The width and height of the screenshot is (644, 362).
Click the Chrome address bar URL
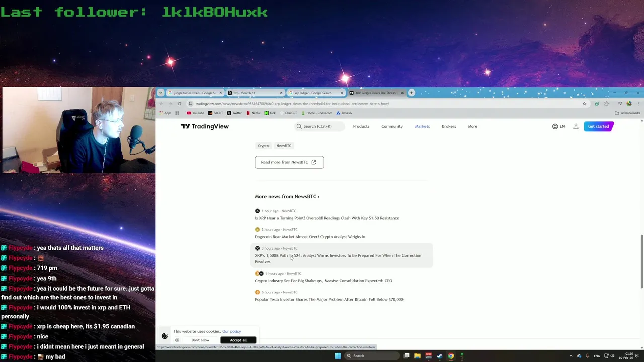click(x=292, y=104)
